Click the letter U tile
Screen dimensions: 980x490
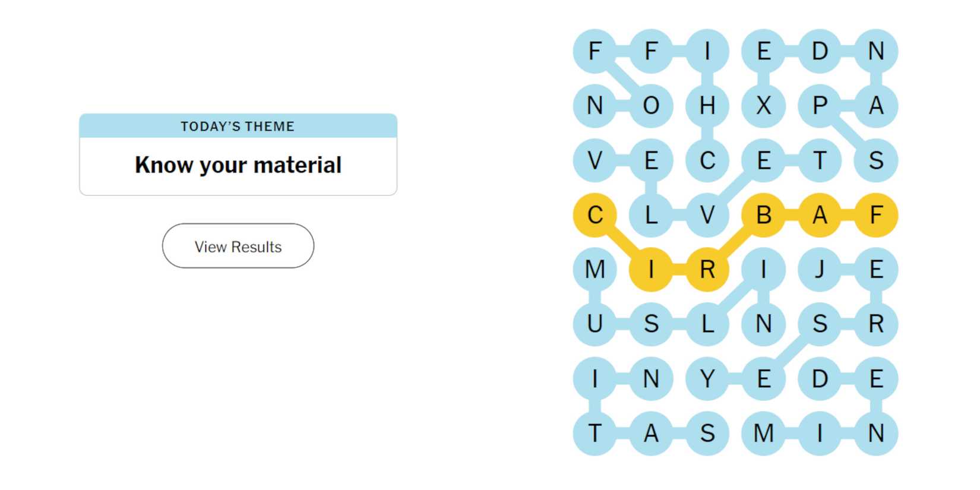(x=595, y=324)
